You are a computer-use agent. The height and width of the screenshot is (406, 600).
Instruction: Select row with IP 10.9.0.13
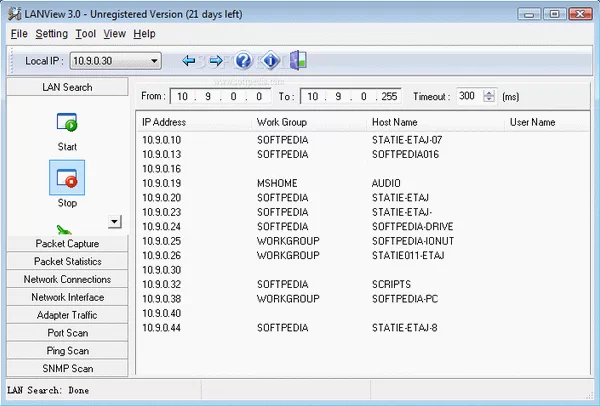pyautogui.click(x=363, y=155)
